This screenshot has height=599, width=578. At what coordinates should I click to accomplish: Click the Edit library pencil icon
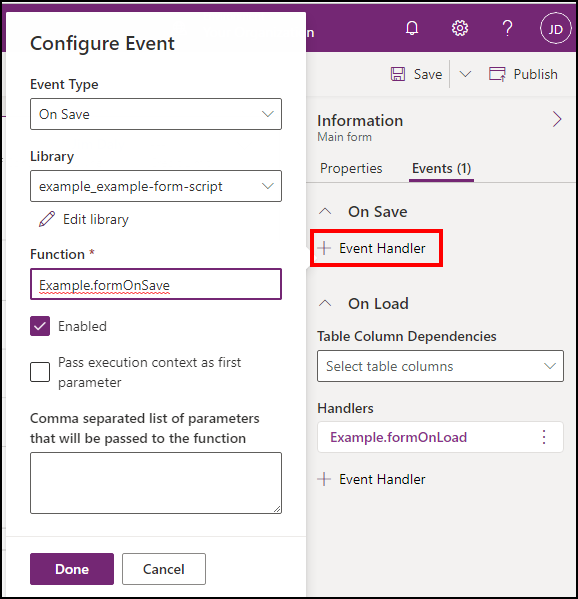(47, 219)
